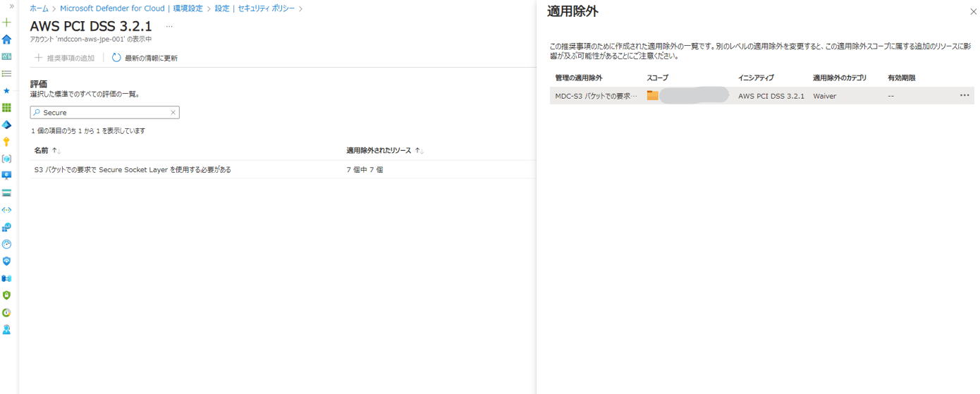980x394 pixels.
Task: Click the ホーム breadcrumb link
Action: [39, 8]
